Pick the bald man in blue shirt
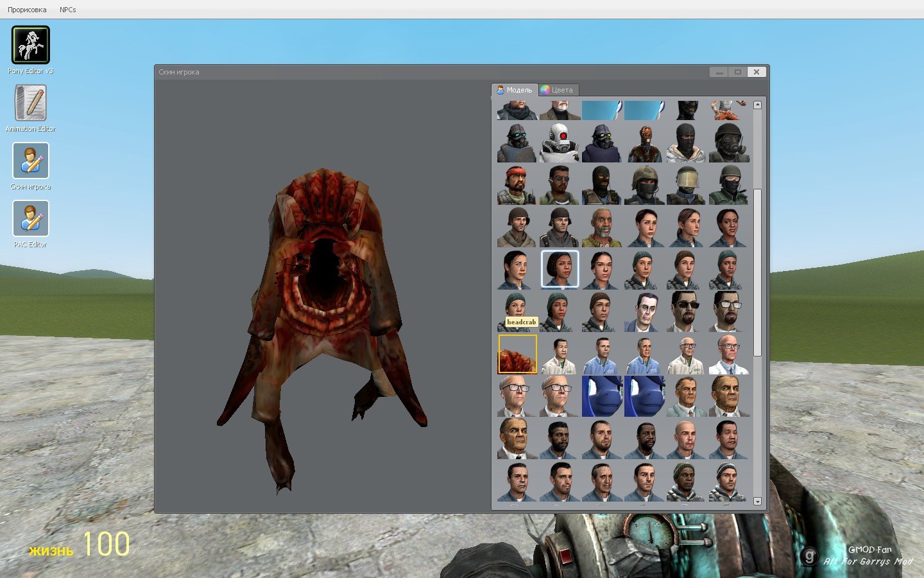924x578 pixels. coord(687,439)
